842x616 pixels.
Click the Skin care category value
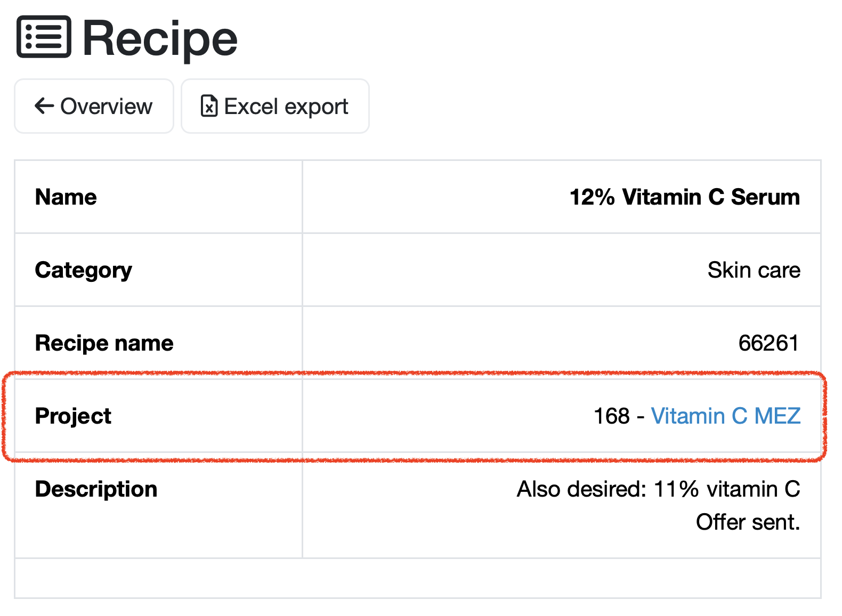754,270
